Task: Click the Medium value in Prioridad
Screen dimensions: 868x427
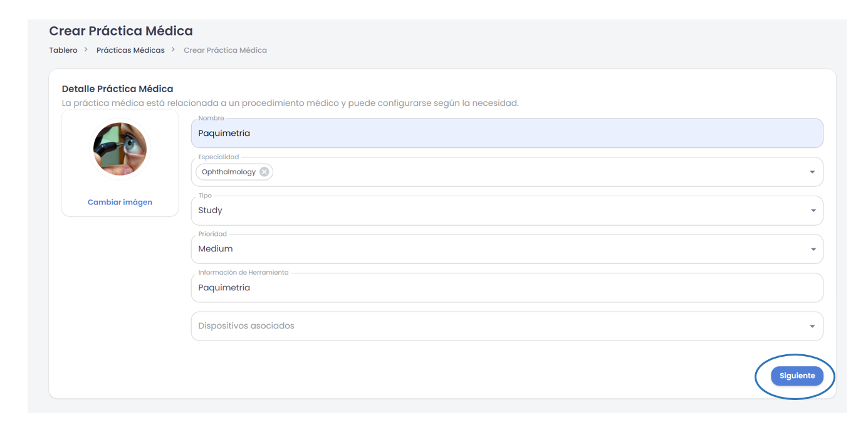Action: click(x=216, y=249)
